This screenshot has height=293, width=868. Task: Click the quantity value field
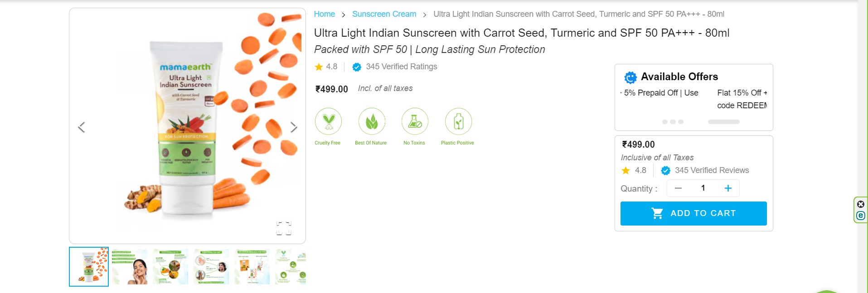click(x=703, y=188)
